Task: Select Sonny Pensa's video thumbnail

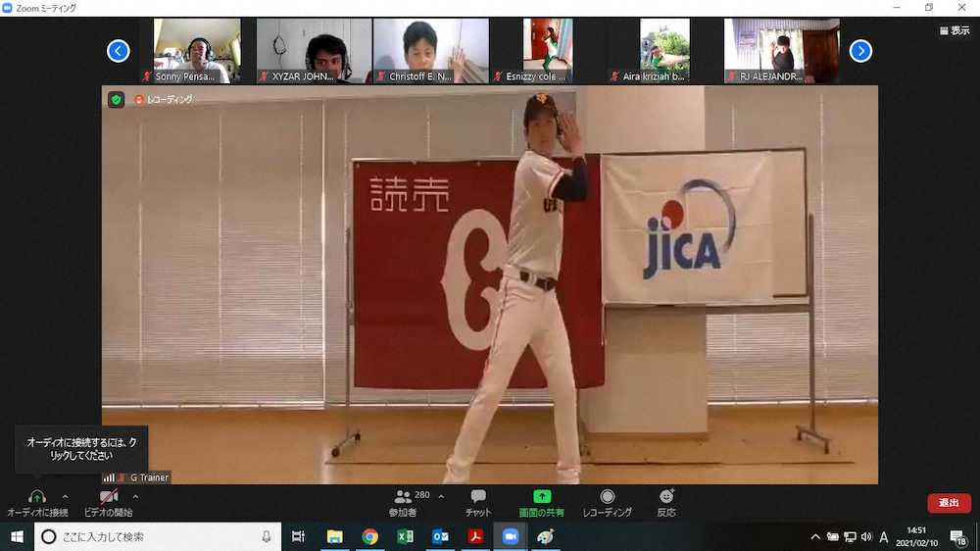Action: [197, 50]
